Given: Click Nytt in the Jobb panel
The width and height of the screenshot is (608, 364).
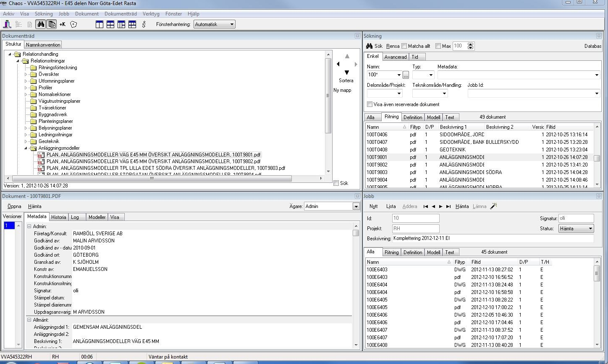Looking at the screenshot, I should coord(373,206).
